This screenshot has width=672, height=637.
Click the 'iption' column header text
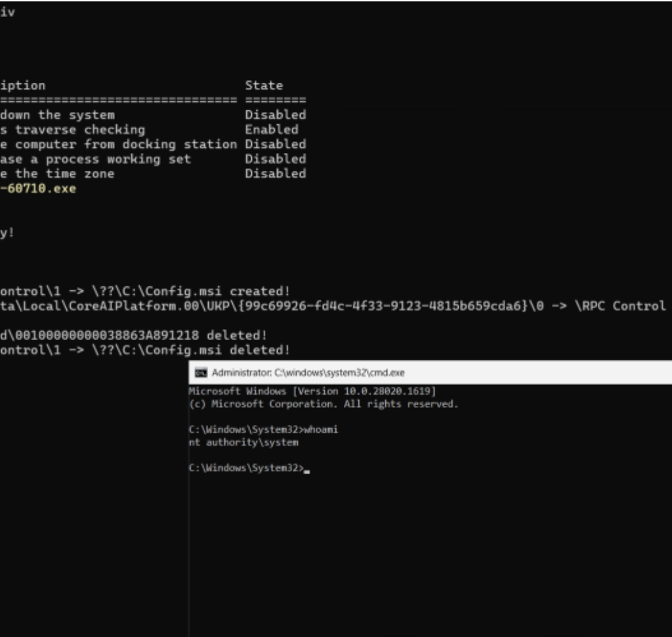click(23, 85)
